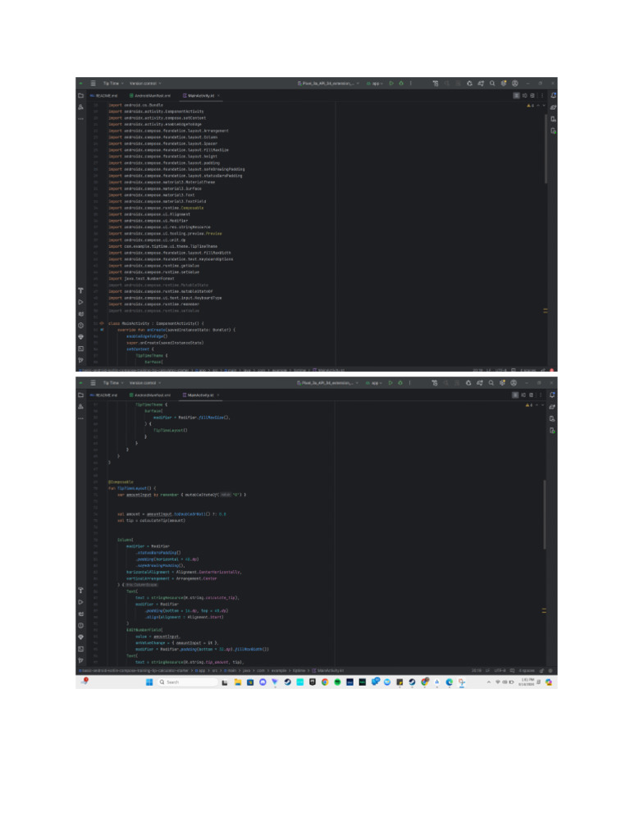
Task: Open Version control dropdown in lower screenshot
Action: coord(145,382)
